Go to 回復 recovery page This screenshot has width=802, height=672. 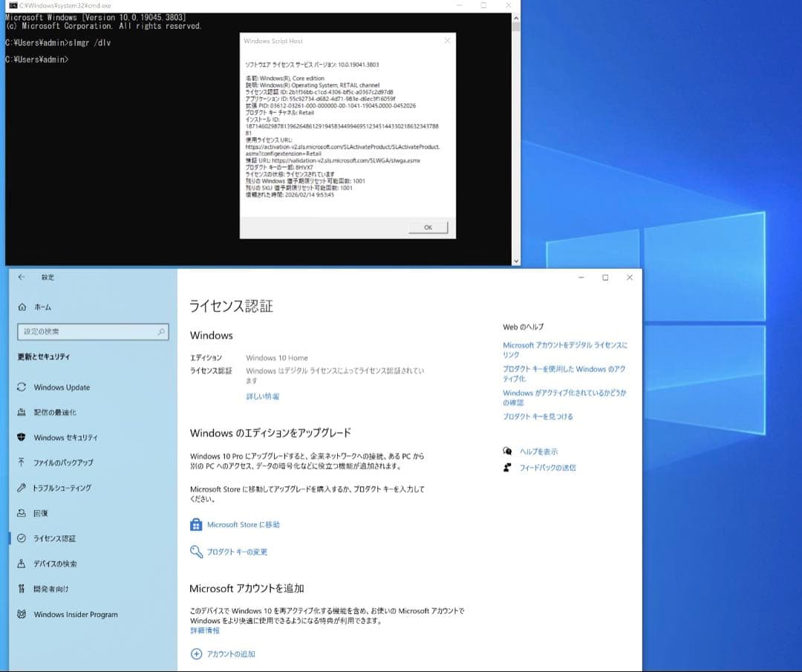coord(40,513)
